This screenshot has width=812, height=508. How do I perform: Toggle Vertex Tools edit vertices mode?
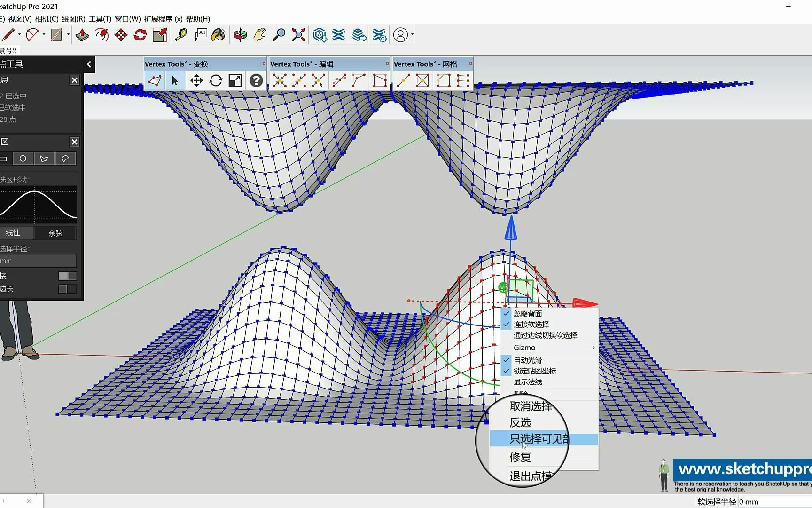click(x=155, y=80)
